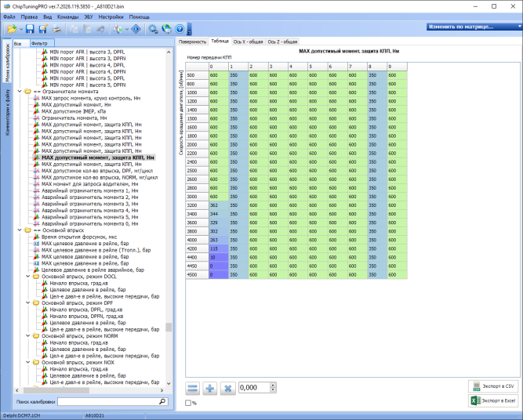Increase the 0,000 value using the up spinner
This screenshot has height=420, width=523.
(x=273, y=385)
